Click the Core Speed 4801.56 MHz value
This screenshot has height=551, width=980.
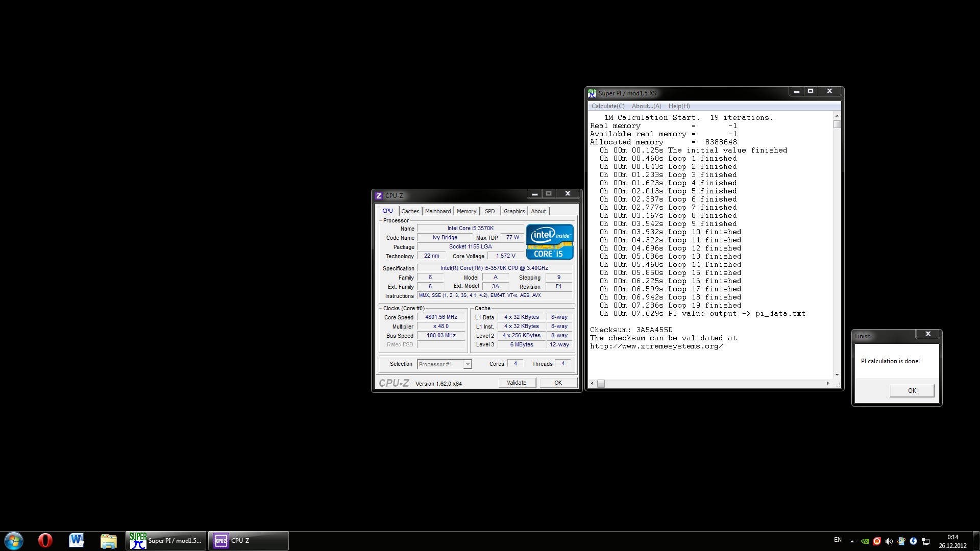pos(441,317)
